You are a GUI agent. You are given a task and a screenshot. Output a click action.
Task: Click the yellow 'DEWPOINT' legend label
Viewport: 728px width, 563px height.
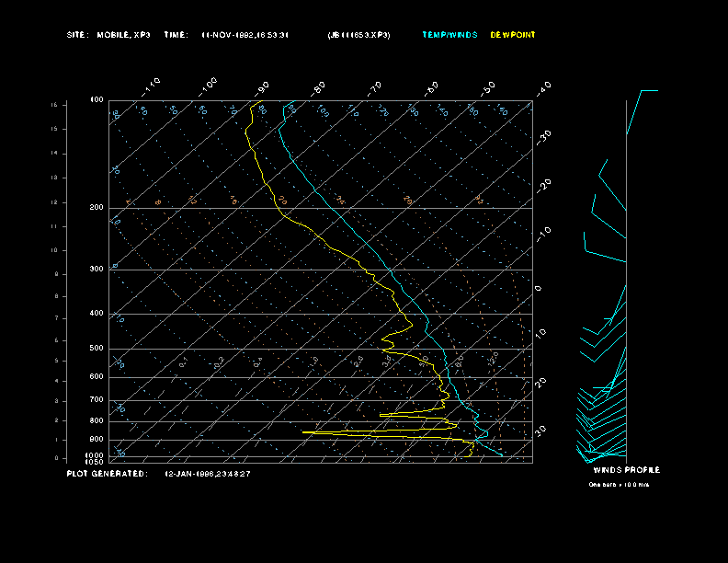tap(513, 35)
